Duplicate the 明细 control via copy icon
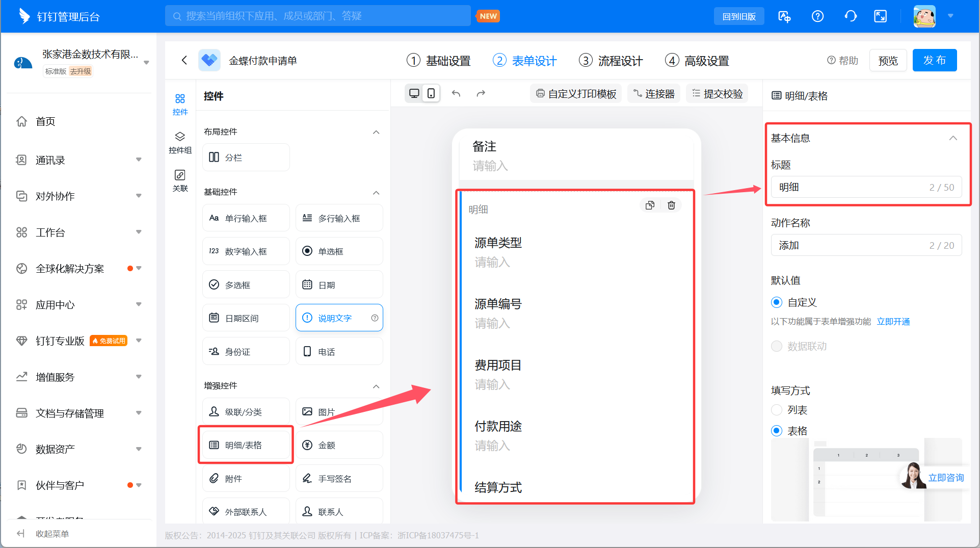The height and width of the screenshot is (548, 980). point(650,205)
